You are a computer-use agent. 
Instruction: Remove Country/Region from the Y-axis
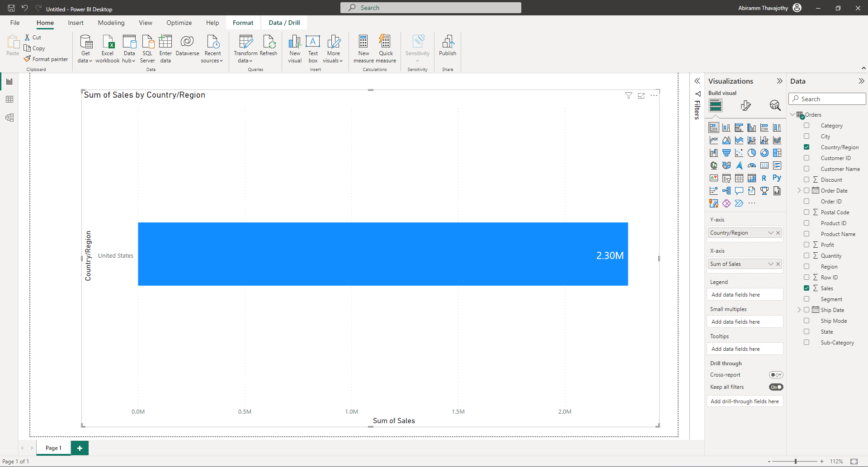778,233
